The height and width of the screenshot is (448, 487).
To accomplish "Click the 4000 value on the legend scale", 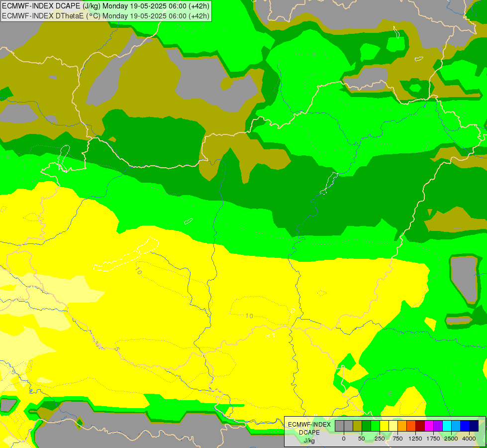I will tap(469, 439).
